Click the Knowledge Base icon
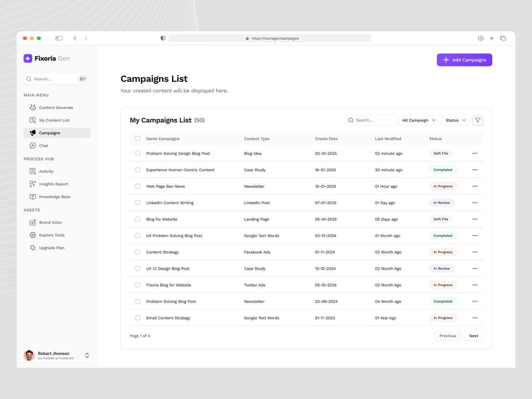Image resolution: width=532 pixels, height=399 pixels. pos(32,196)
